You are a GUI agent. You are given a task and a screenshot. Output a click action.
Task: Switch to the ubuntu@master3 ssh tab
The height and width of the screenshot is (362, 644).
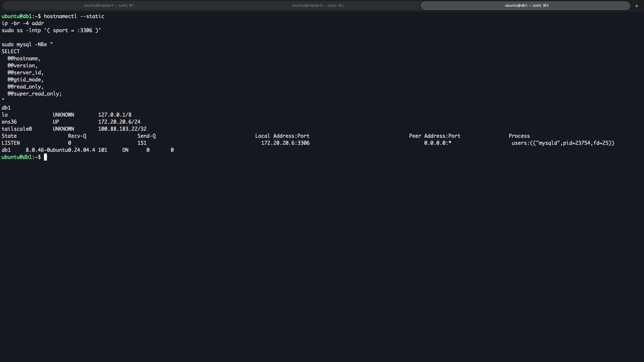[318, 5]
